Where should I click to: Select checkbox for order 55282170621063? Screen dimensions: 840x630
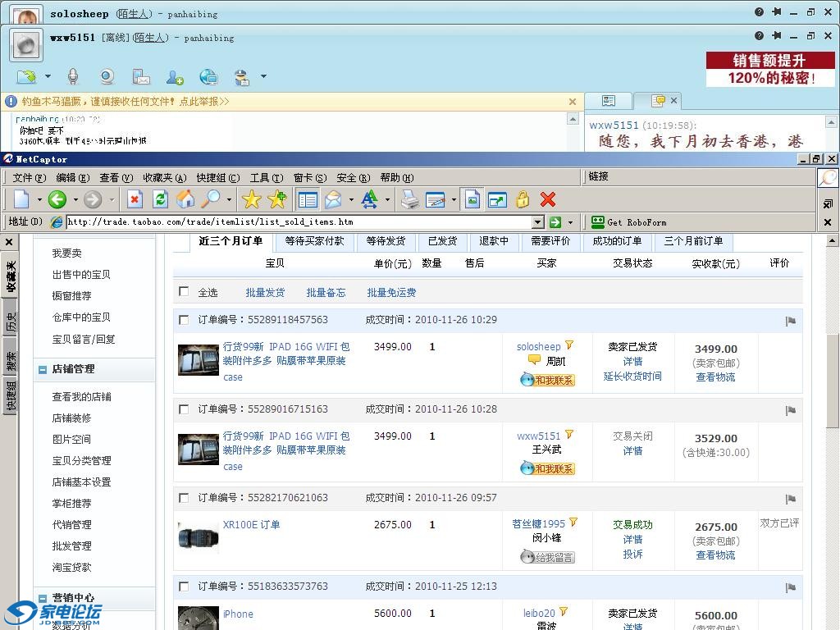(x=184, y=498)
